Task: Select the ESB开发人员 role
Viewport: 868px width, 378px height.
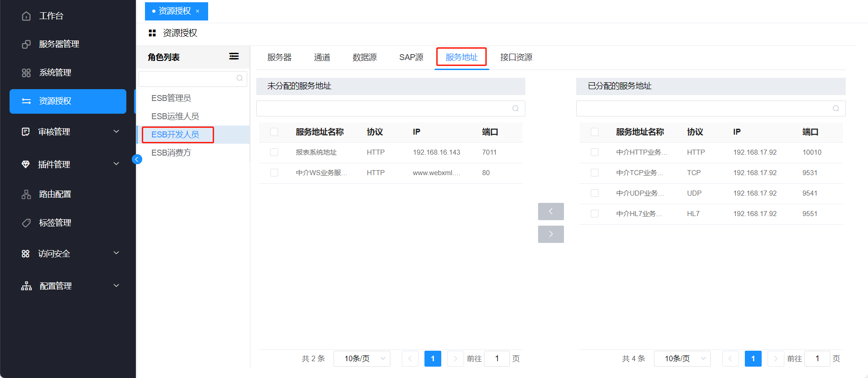Action: point(175,135)
